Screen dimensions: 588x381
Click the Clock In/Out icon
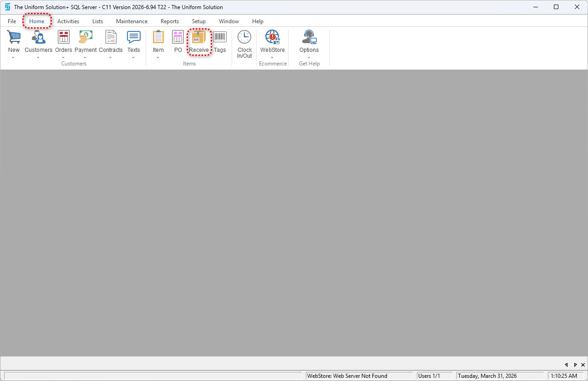coord(244,37)
